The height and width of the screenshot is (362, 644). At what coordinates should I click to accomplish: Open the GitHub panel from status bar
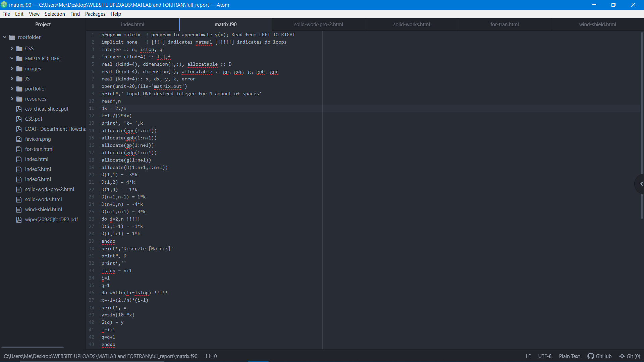(x=600, y=356)
